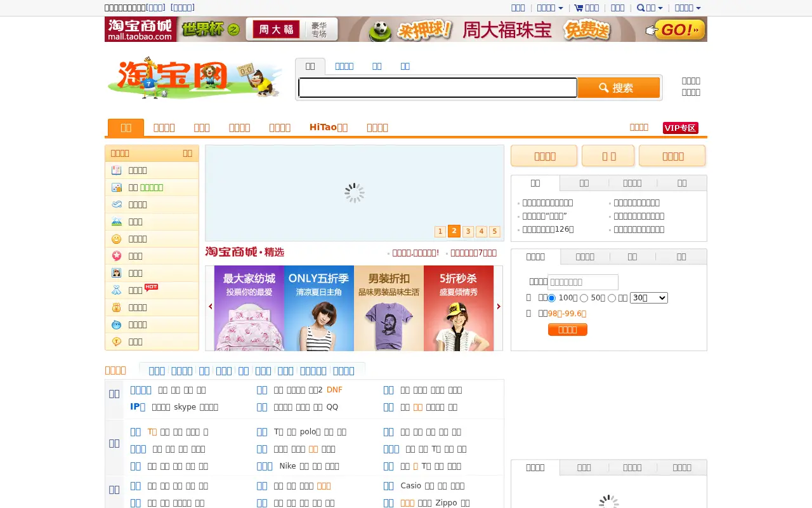Select the 50 amount radio button
The image size is (812, 508).
584,298
